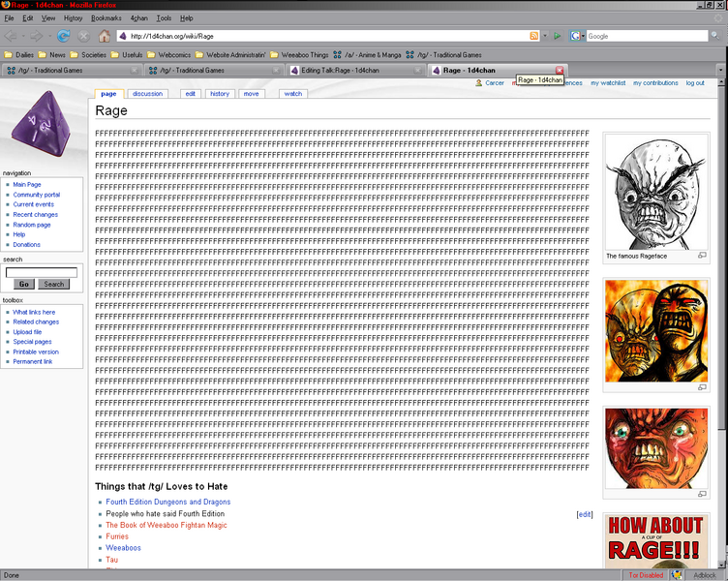Click the wiki sidebar search input field
This screenshot has width=728, height=581.
tap(42, 272)
